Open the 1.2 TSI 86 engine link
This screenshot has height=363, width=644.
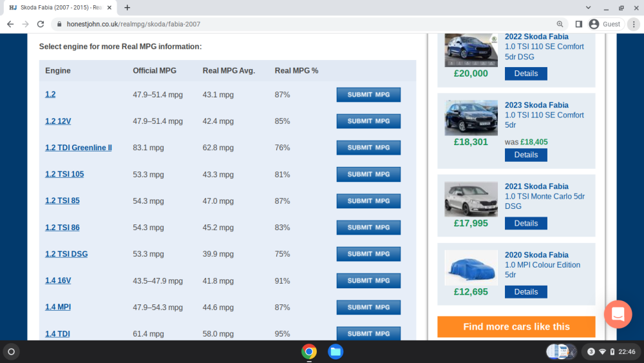pyautogui.click(x=62, y=228)
